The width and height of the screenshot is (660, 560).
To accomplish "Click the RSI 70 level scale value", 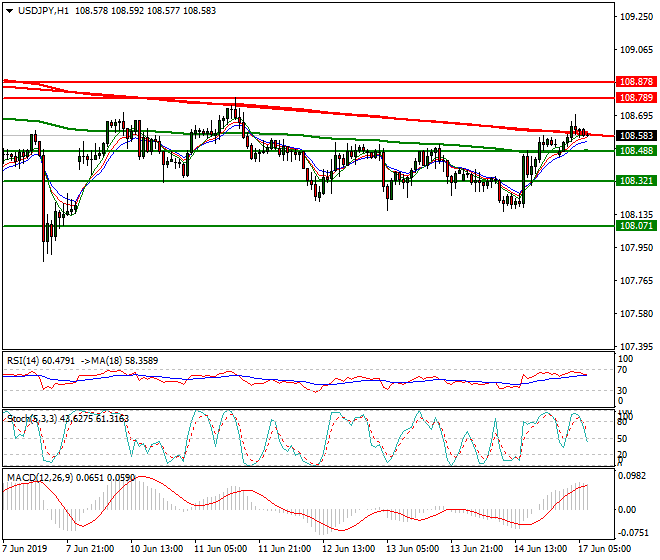I will (622, 370).
